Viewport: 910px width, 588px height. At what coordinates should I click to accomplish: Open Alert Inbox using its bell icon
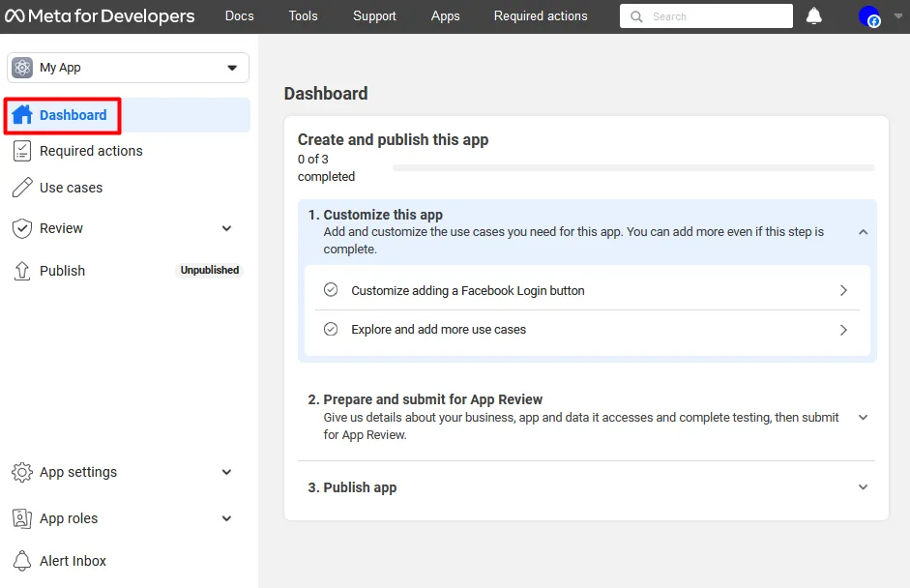click(21, 561)
